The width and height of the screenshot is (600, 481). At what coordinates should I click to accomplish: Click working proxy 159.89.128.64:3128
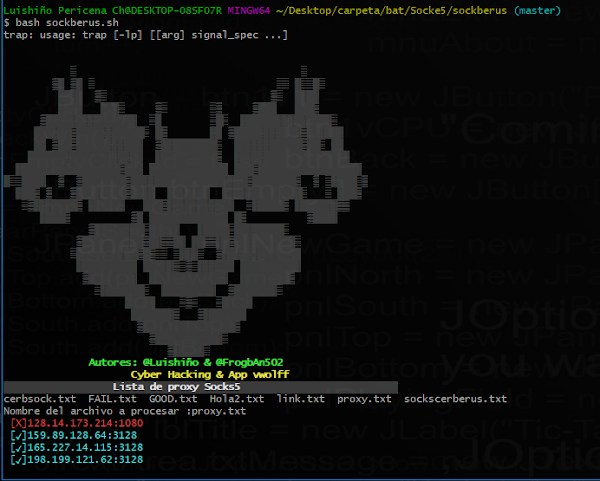coord(82,435)
